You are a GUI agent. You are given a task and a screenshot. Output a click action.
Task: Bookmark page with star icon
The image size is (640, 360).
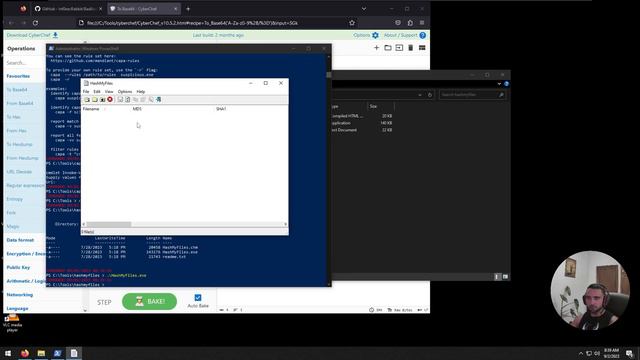(x=352, y=23)
